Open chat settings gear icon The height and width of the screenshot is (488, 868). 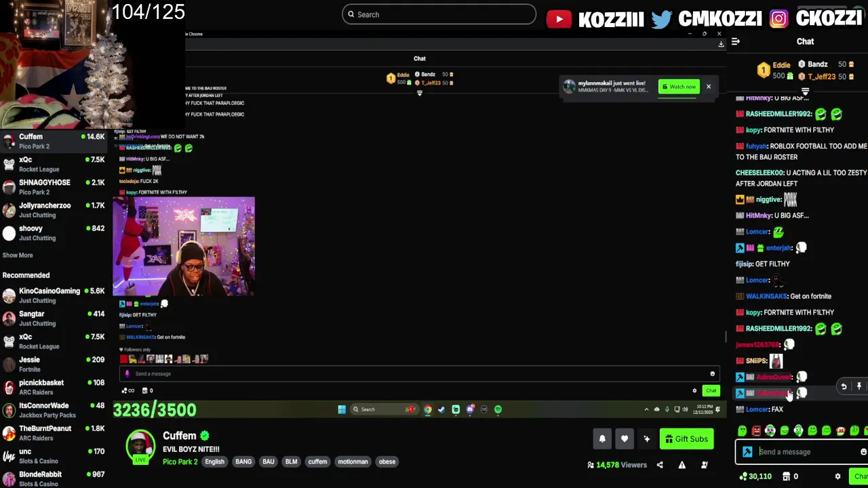click(837, 476)
